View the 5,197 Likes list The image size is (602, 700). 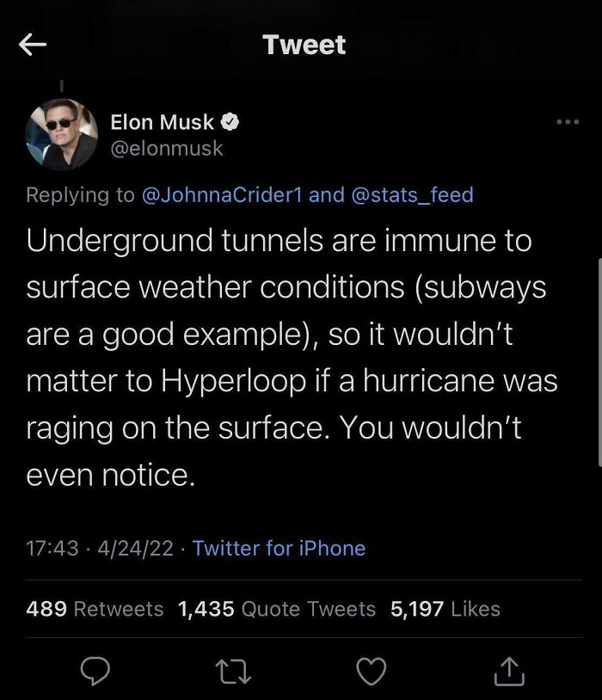click(445, 609)
